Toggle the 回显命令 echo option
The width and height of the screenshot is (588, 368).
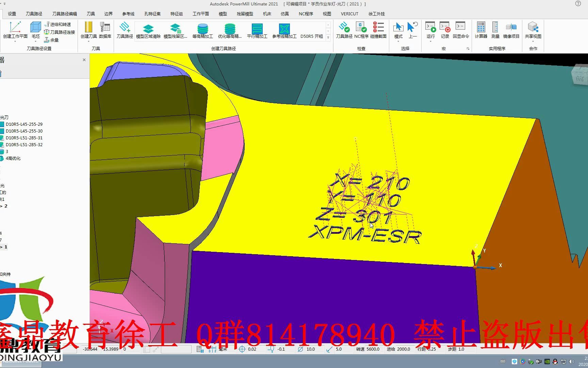coord(461,30)
